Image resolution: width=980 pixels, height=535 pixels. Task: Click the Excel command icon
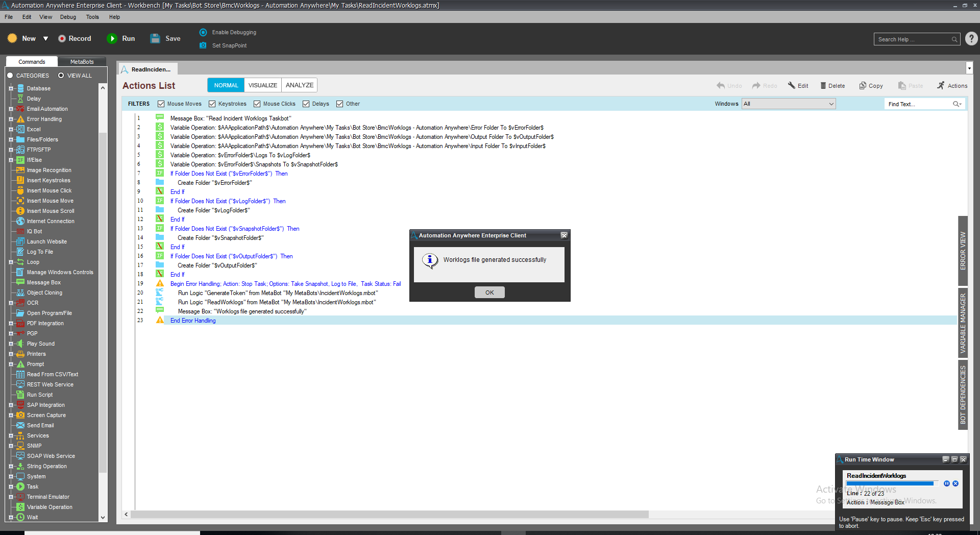(20, 129)
